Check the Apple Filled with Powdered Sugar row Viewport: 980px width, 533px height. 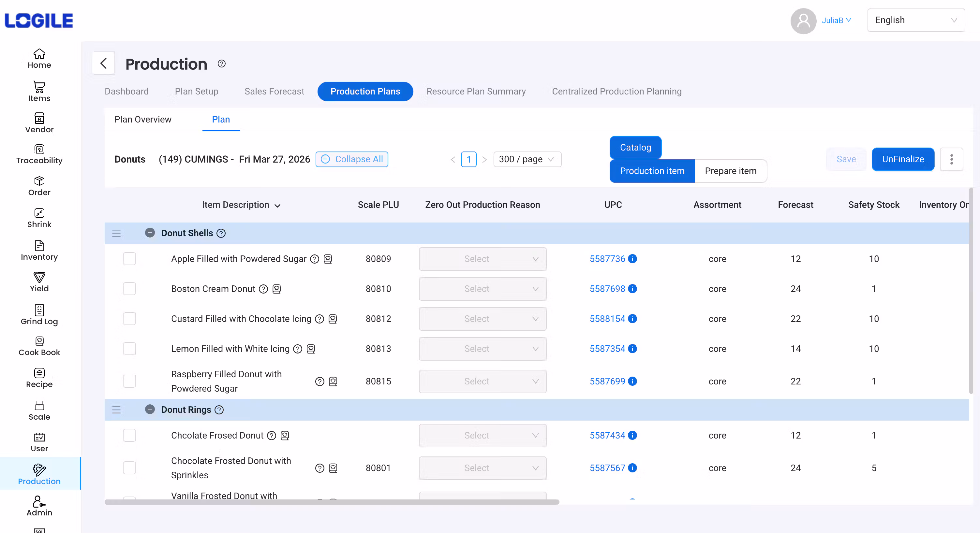click(129, 258)
